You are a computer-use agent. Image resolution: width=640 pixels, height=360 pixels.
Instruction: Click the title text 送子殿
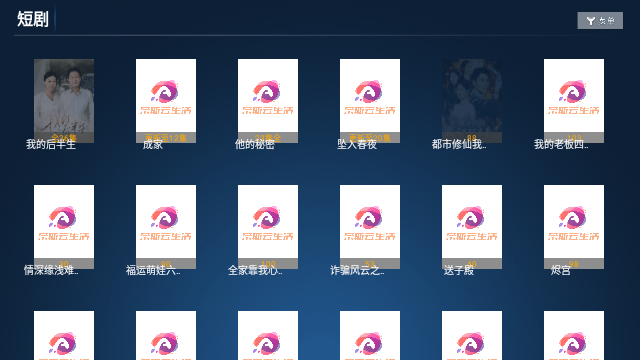pyautogui.click(x=459, y=271)
